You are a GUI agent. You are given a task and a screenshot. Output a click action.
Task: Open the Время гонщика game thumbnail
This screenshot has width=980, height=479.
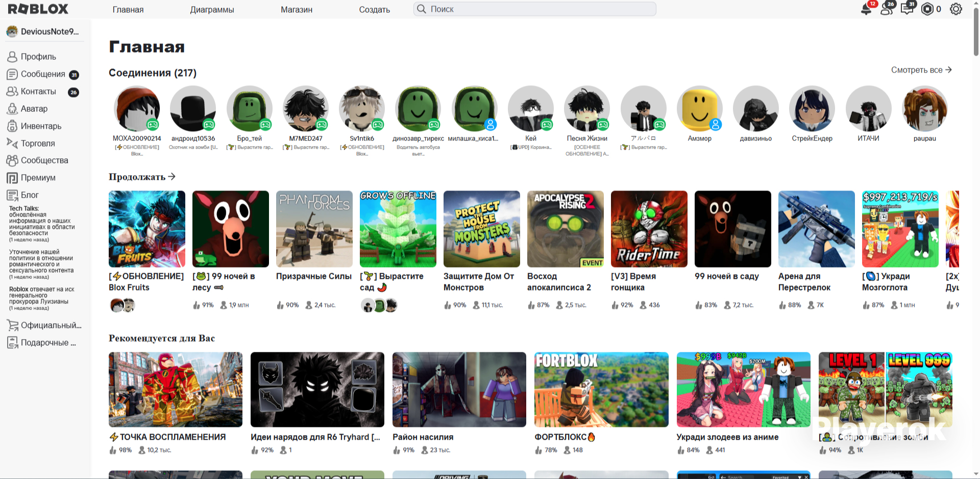pos(649,229)
